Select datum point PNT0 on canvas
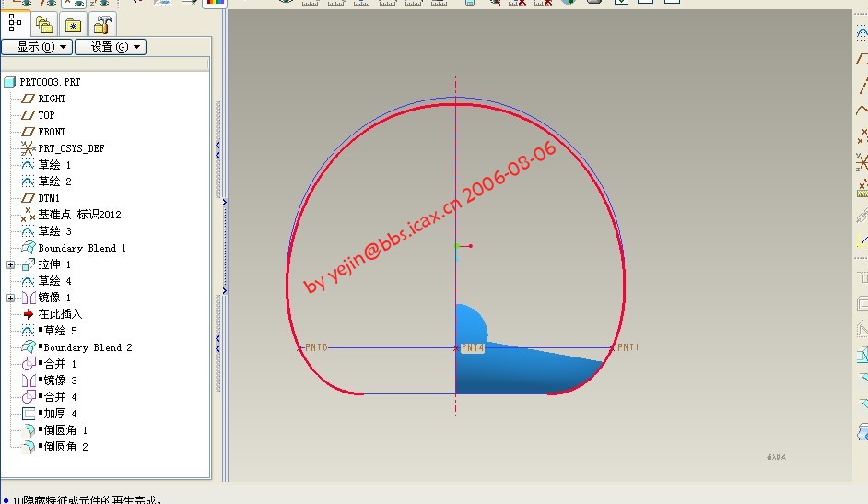Image resolution: width=868 pixels, height=504 pixels. [313, 347]
